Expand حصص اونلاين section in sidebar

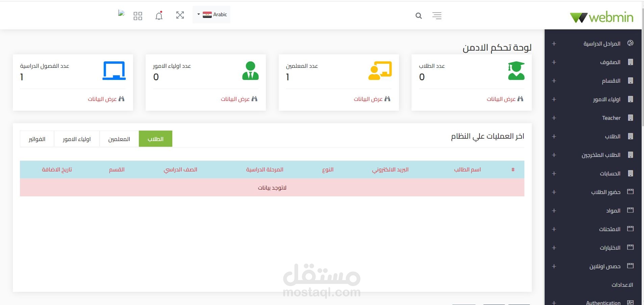[x=553, y=266]
